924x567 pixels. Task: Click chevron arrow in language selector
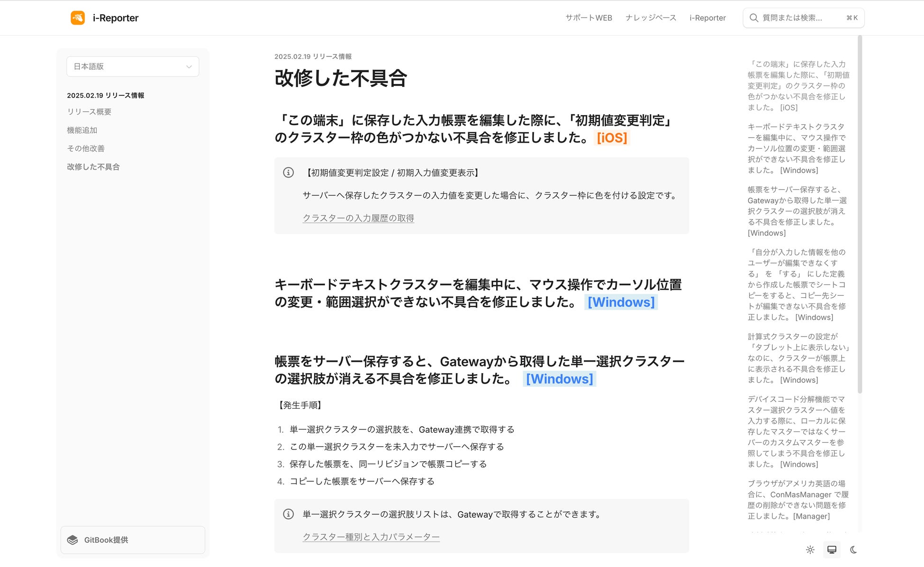[189, 67]
